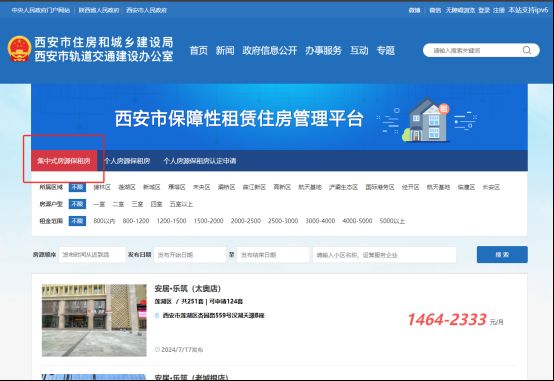Filter by 灞桥区 district
The height and width of the screenshot is (381, 554).
click(226, 187)
